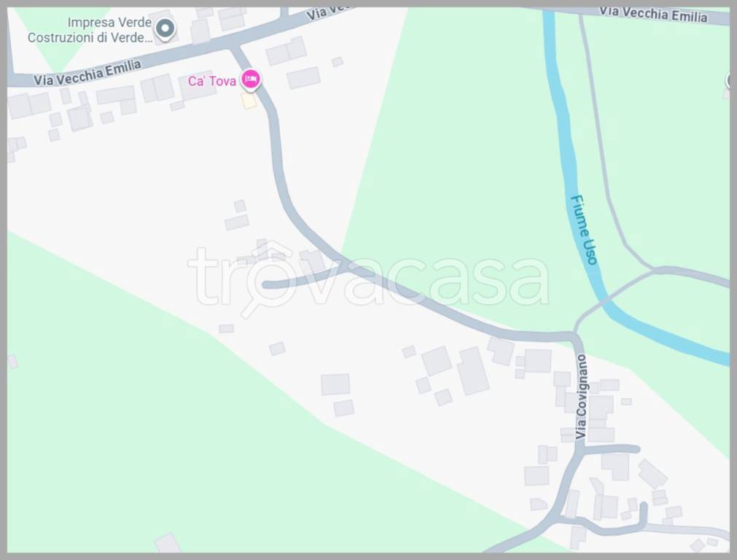Viewport: 737px width, 560px height.
Task: Click the Fiume Uso river label
Action: point(584,230)
